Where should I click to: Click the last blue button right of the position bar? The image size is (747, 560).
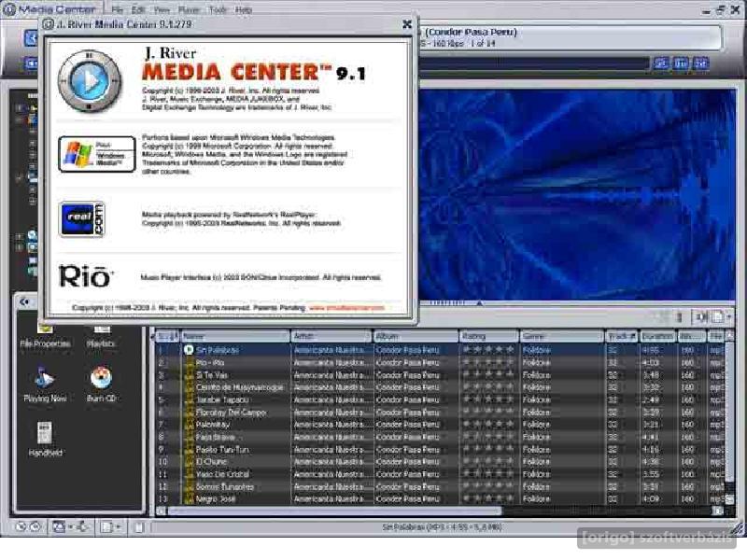click(x=701, y=63)
